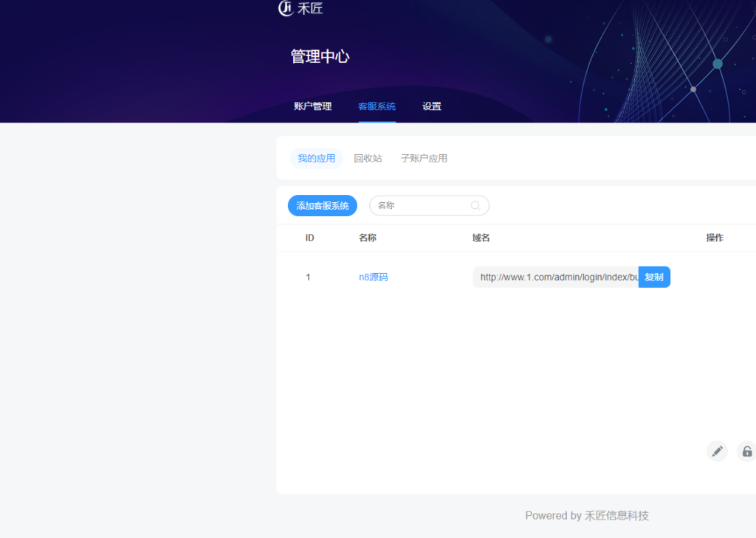The width and height of the screenshot is (756, 538).
Task: Open the 账户管理 tab
Action: (x=313, y=106)
